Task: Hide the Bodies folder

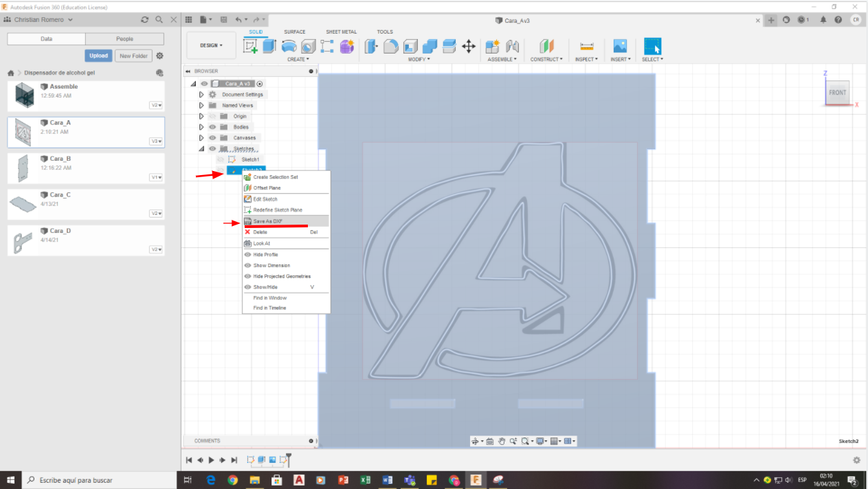Action: click(212, 127)
